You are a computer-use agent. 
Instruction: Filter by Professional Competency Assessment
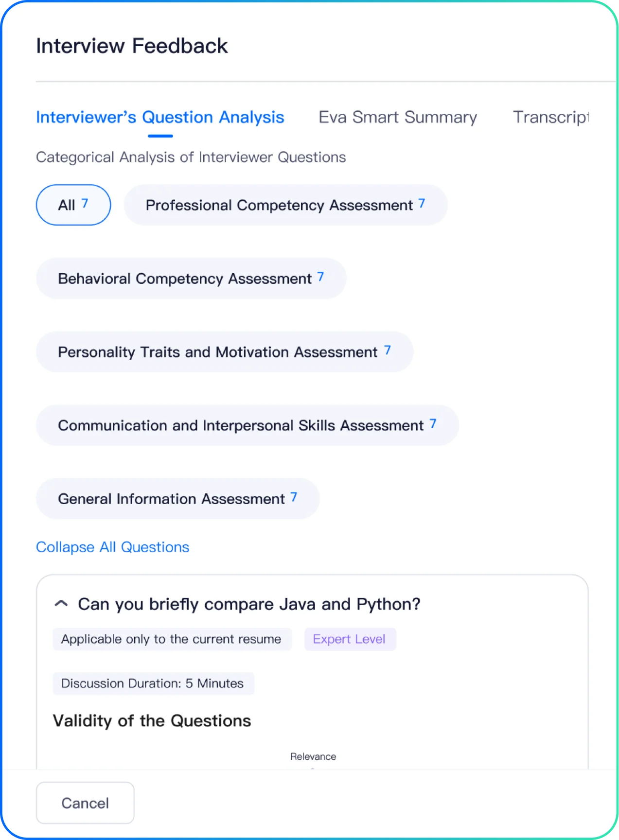coord(285,205)
